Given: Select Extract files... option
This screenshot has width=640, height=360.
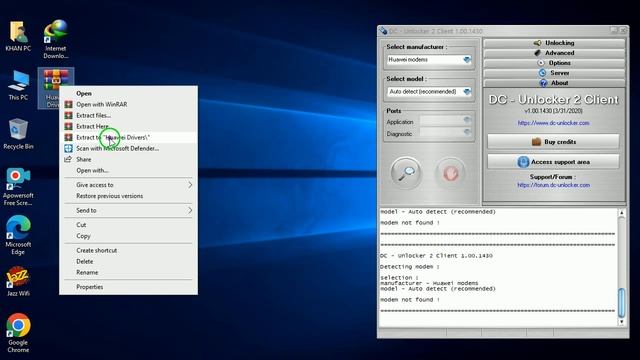Looking at the screenshot, I should point(128,116).
